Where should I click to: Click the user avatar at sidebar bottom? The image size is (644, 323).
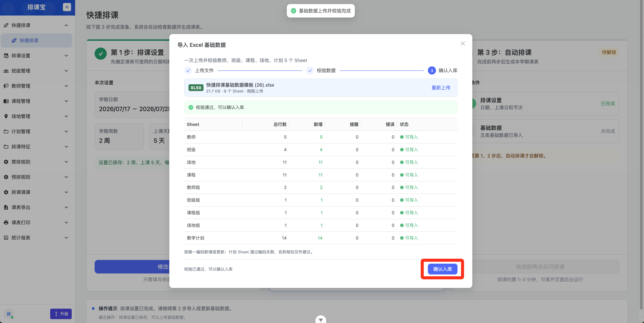tap(9, 314)
